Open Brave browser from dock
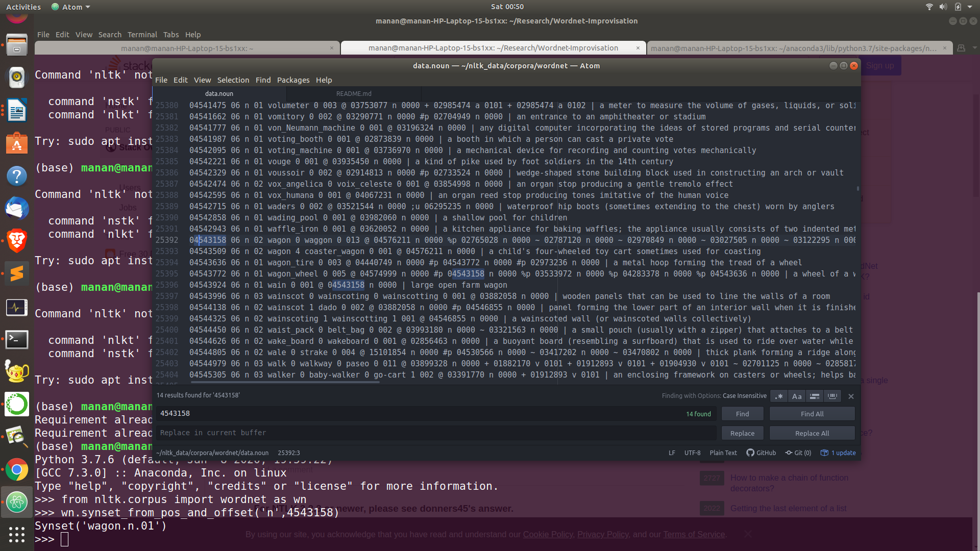 [x=17, y=241]
